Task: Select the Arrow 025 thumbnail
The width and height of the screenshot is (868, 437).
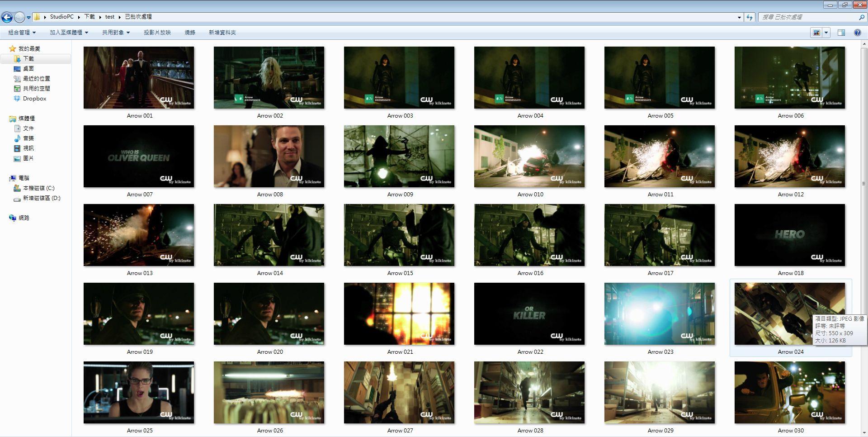Action: tap(139, 392)
